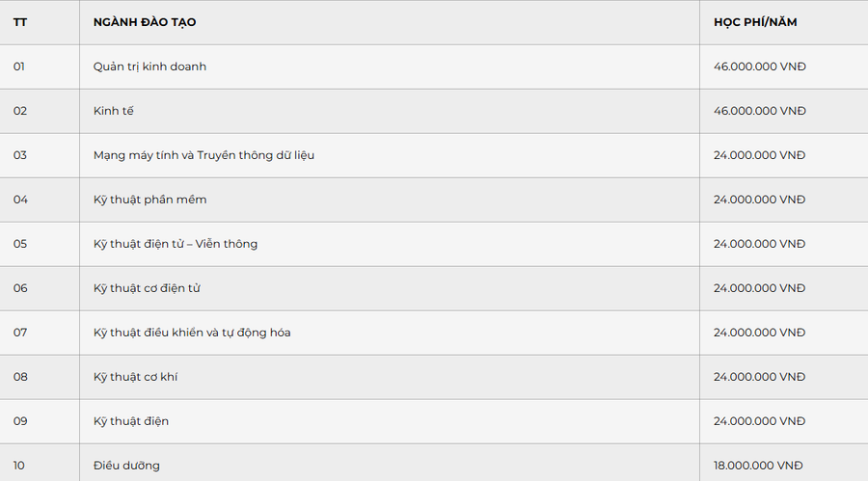This screenshot has height=481, width=868.
Task: Click the "TT" column header
Action: pos(20,22)
